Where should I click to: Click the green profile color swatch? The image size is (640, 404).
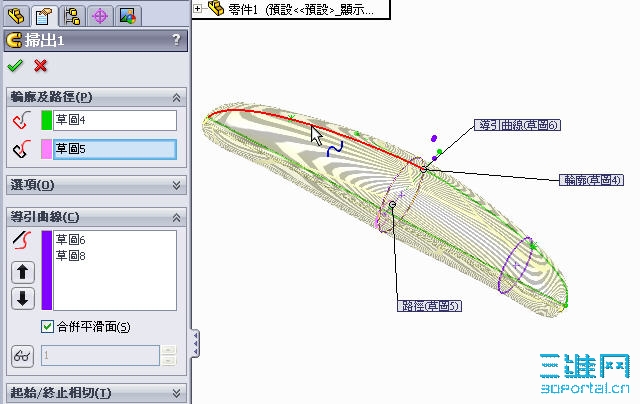[47, 120]
